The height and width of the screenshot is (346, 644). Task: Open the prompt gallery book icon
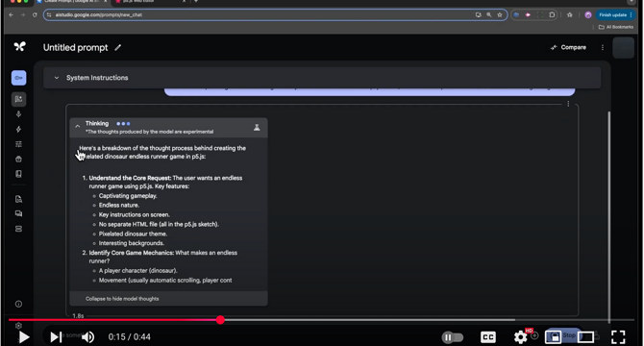[x=19, y=174]
